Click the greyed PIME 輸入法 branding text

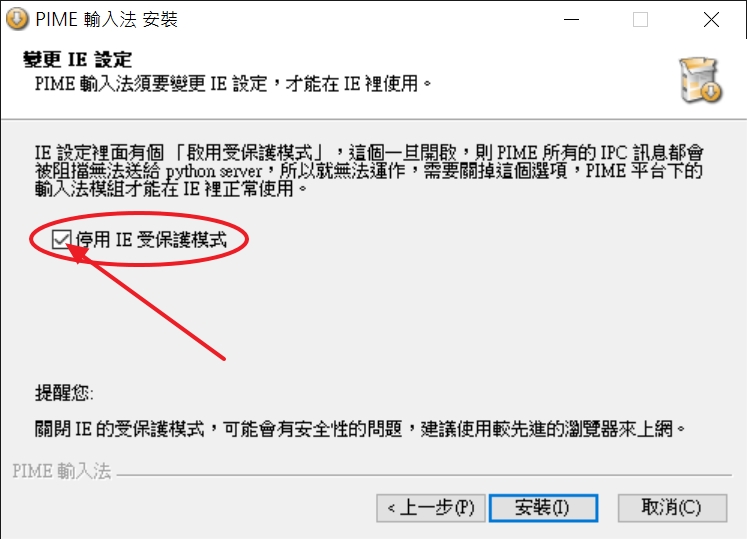[x=61, y=471]
